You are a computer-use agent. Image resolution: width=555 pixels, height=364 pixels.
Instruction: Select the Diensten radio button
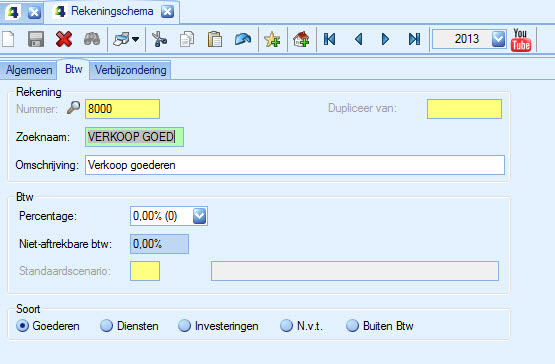107,326
